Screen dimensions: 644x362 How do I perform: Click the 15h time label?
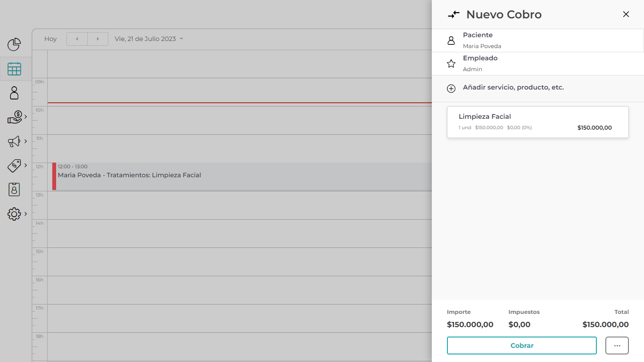pos(40,251)
